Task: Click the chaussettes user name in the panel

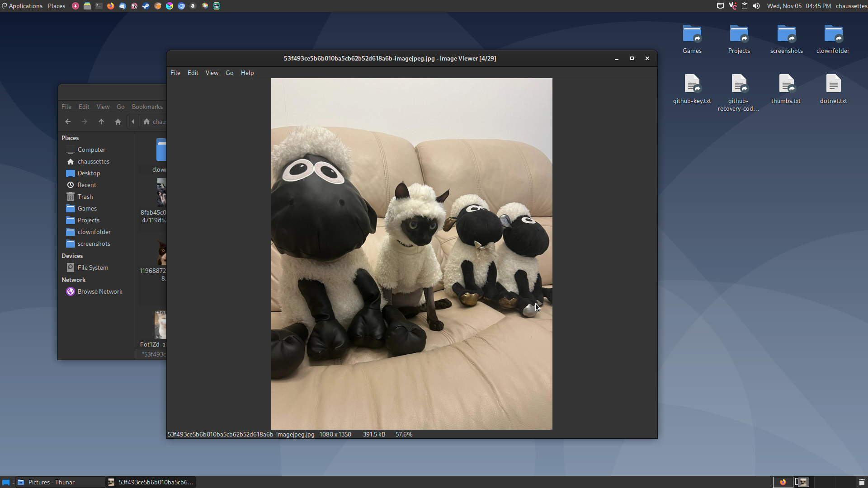Action: [851, 6]
